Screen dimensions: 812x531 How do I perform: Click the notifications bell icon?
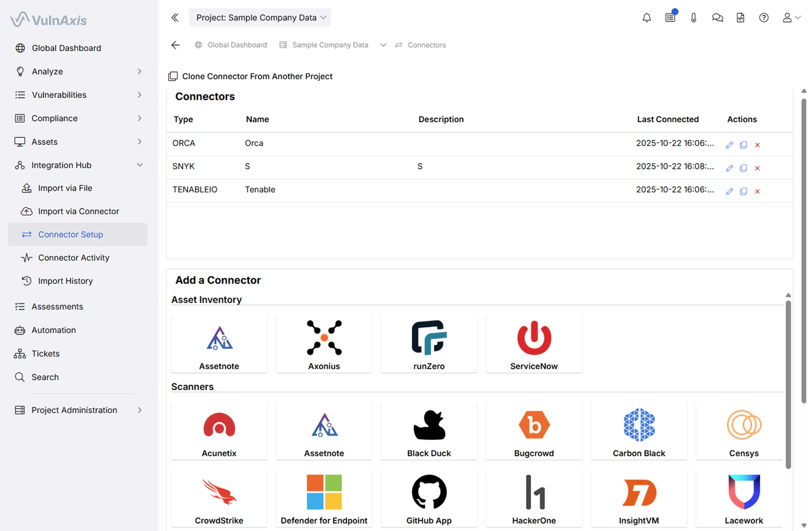pos(647,18)
